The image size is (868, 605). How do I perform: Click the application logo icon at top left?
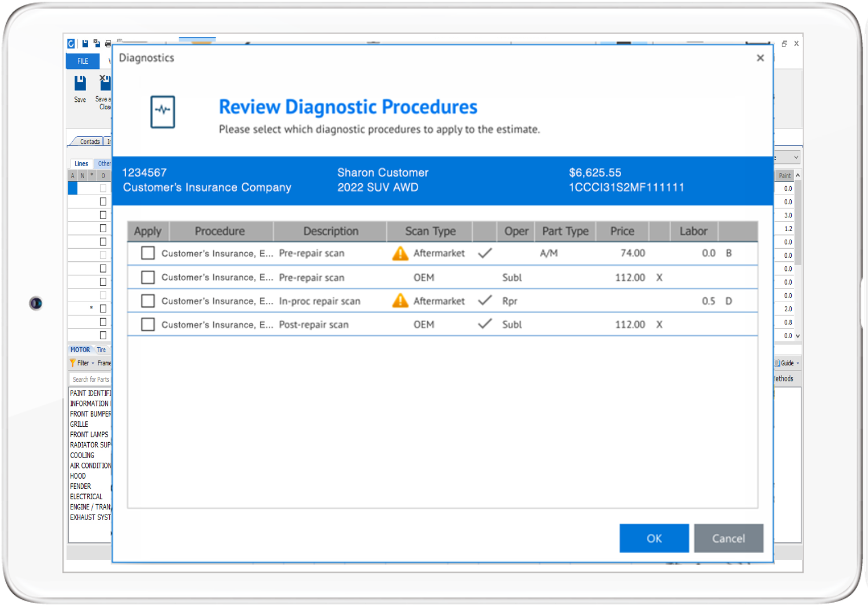point(71,43)
